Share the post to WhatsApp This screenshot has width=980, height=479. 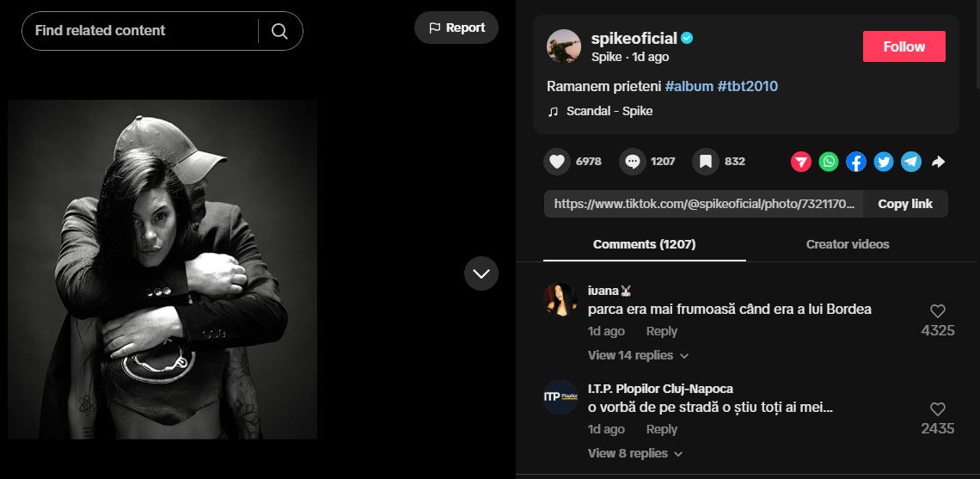829,162
